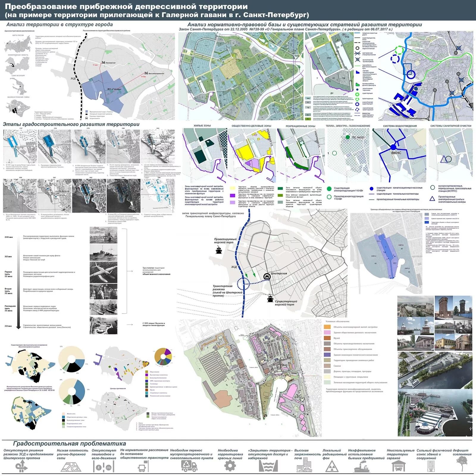Click the 'Свалка' legend label
Image resolution: width=476 pixels, height=476 pixels.
click(x=337, y=366)
